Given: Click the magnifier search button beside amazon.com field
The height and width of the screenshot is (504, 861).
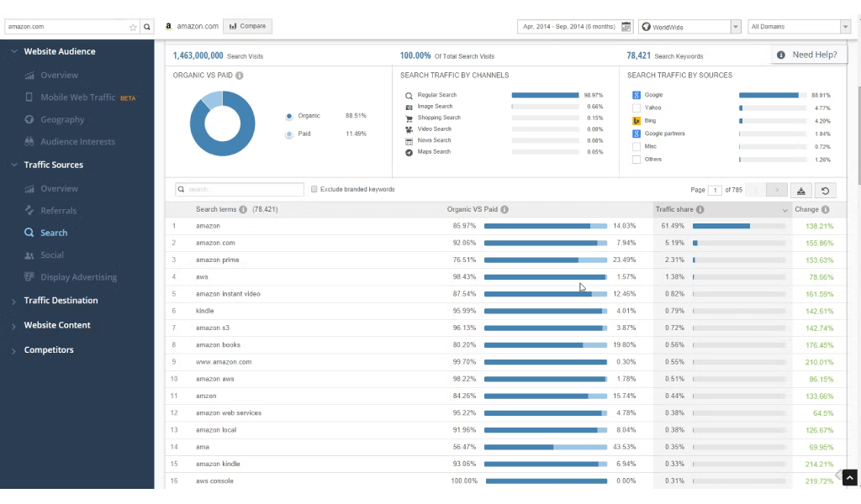Looking at the screenshot, I should click(x=146, y=27).
